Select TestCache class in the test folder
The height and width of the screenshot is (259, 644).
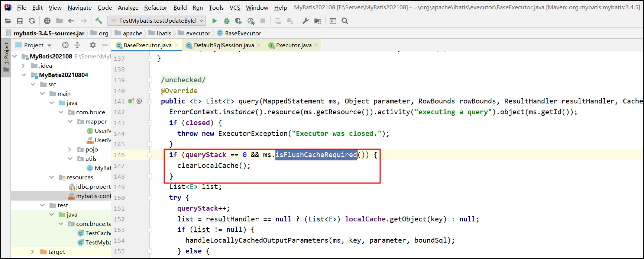pos(94,233)
